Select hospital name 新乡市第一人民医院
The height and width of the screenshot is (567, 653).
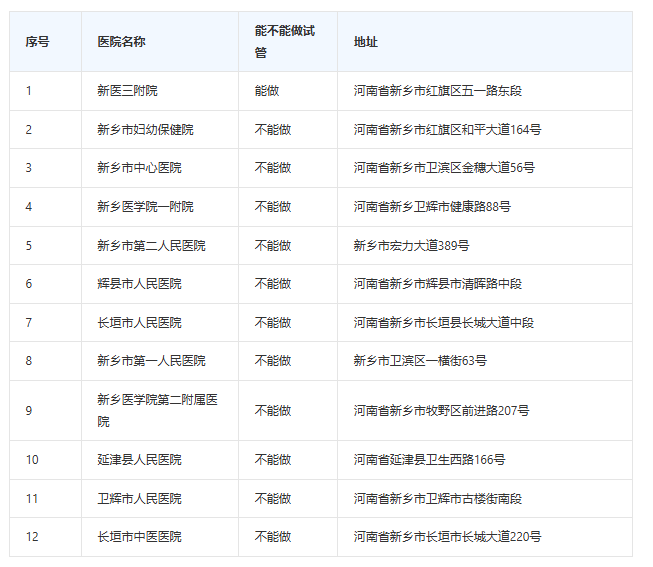152,361
